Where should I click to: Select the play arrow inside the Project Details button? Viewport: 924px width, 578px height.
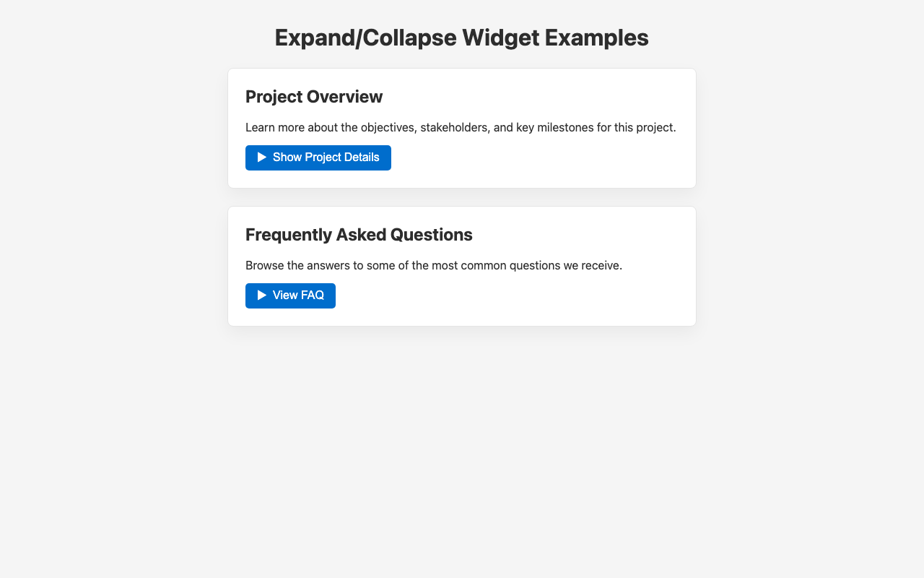pos(261,157)
